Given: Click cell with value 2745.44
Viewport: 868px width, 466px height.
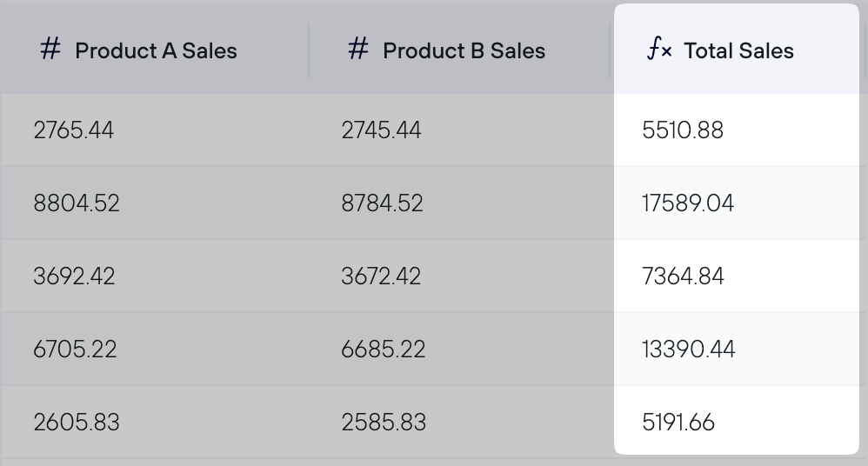Looking at the screenshot, I should coord(459,130).
